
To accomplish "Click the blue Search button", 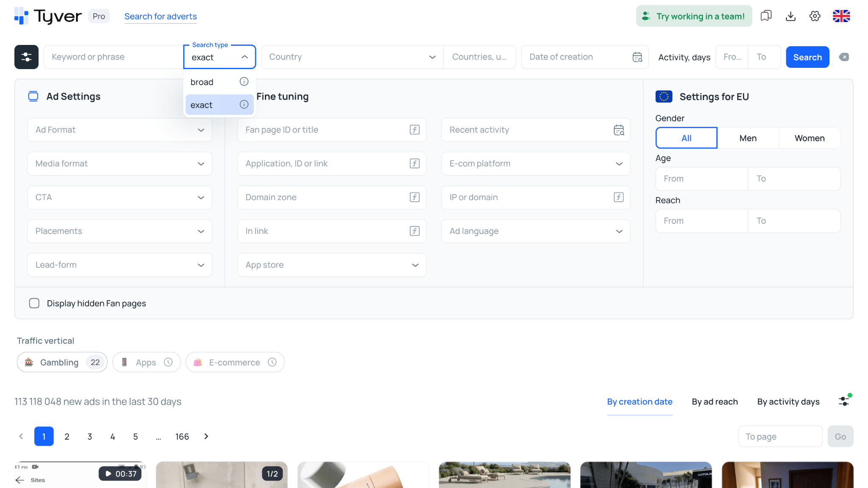I will coord(807,57).
